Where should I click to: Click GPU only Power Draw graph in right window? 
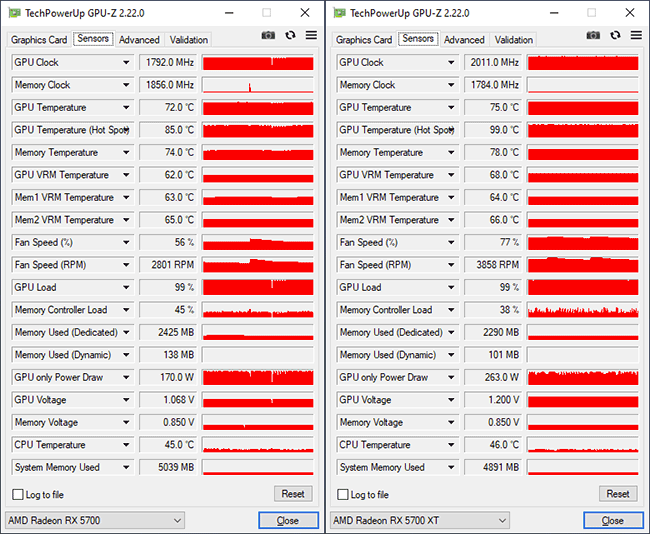click(582, 377)
